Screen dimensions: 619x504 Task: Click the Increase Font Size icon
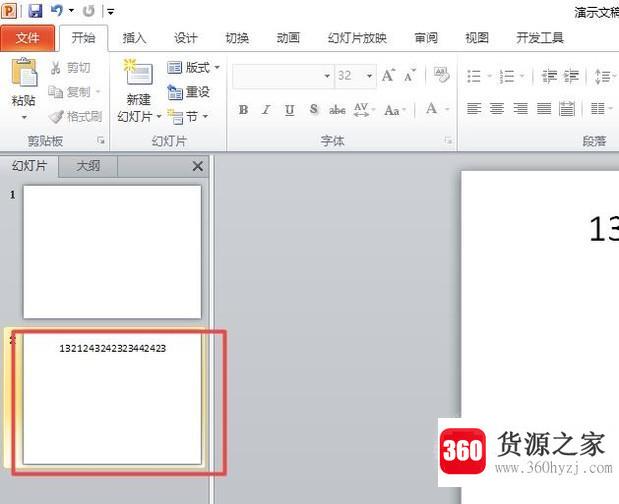[388, 75]
